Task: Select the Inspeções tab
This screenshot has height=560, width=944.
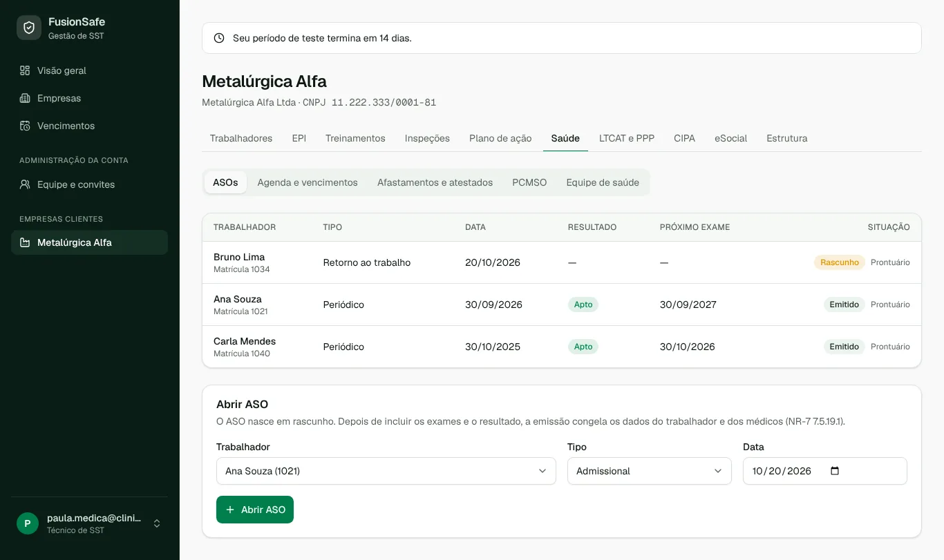Action: pyautogui.click(x=427, y=138)
